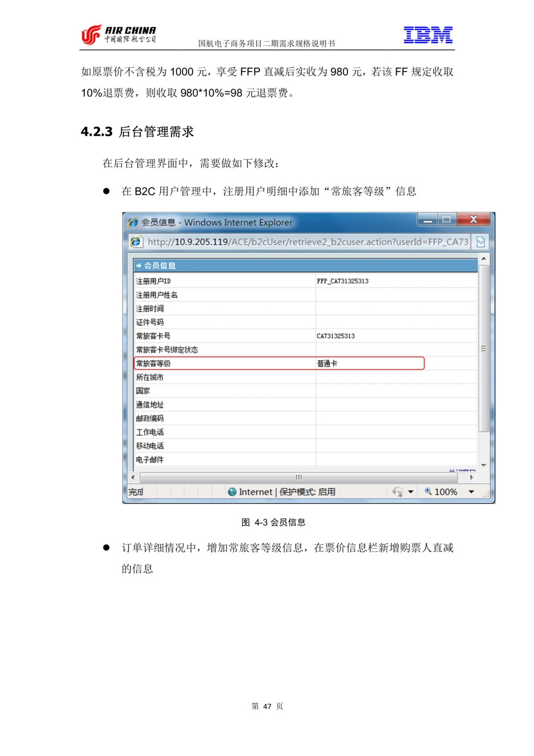Click vertical scrollbar up arrow
This screenshot has width=534, height=756.
pyautogui.click(x=484, y=259)
